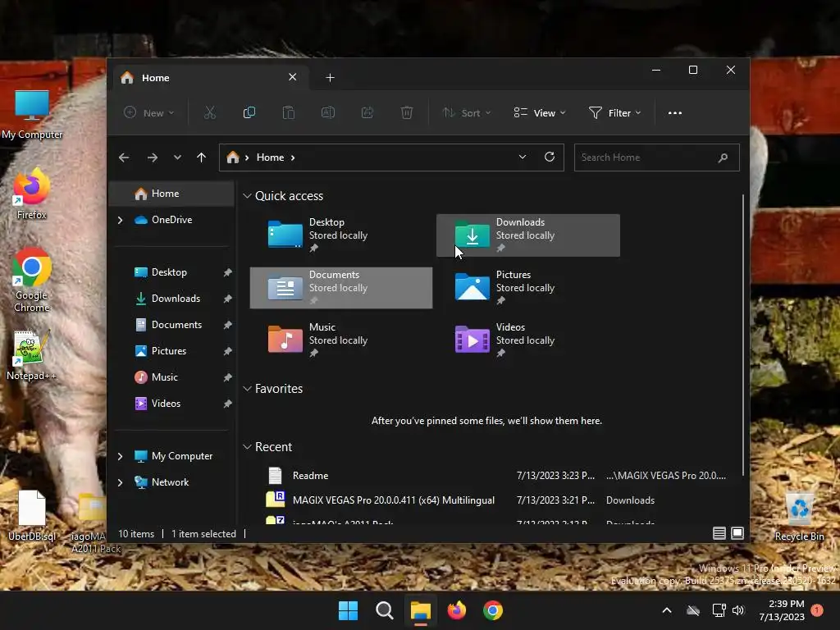Open Downloads folder tile in Quick access

[528, 235]
